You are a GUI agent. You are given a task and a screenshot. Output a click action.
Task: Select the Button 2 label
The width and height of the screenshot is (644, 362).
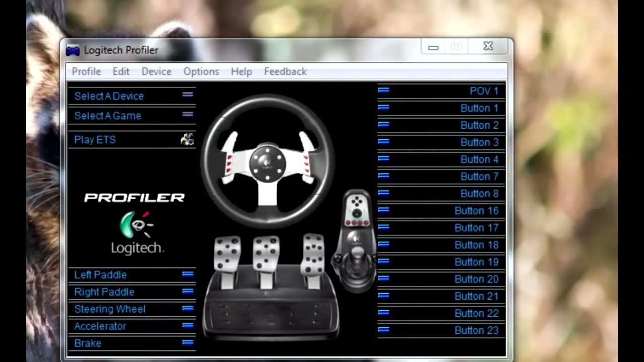click(x=479, y=125)
